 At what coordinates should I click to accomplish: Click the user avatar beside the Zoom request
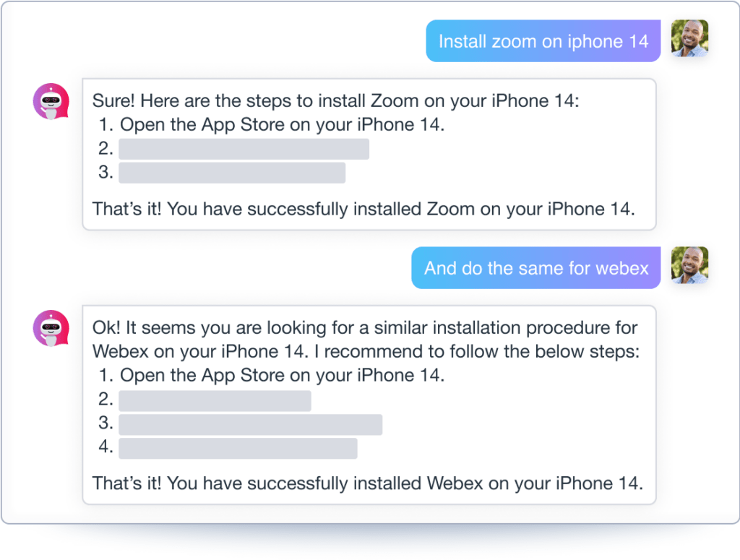[689, 38]
